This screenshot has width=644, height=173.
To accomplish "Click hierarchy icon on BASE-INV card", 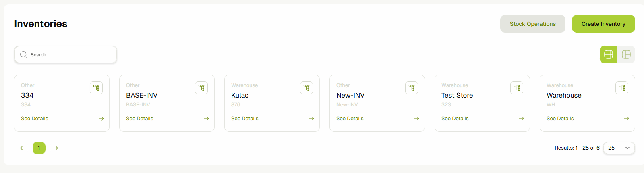I will 201,88.
